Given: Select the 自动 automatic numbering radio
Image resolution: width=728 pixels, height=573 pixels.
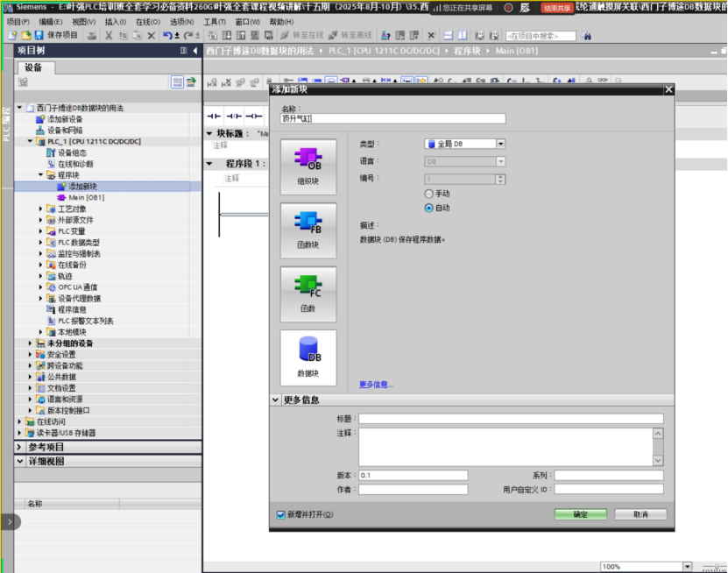Looking at the screenshot, I should click(429, 208).
